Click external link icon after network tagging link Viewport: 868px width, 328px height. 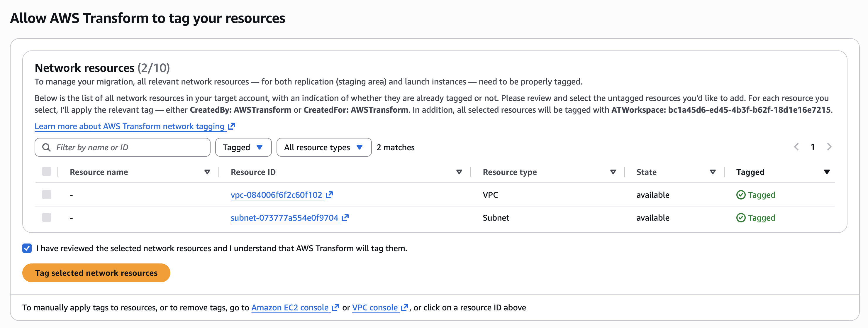click(x=231, y=126)
